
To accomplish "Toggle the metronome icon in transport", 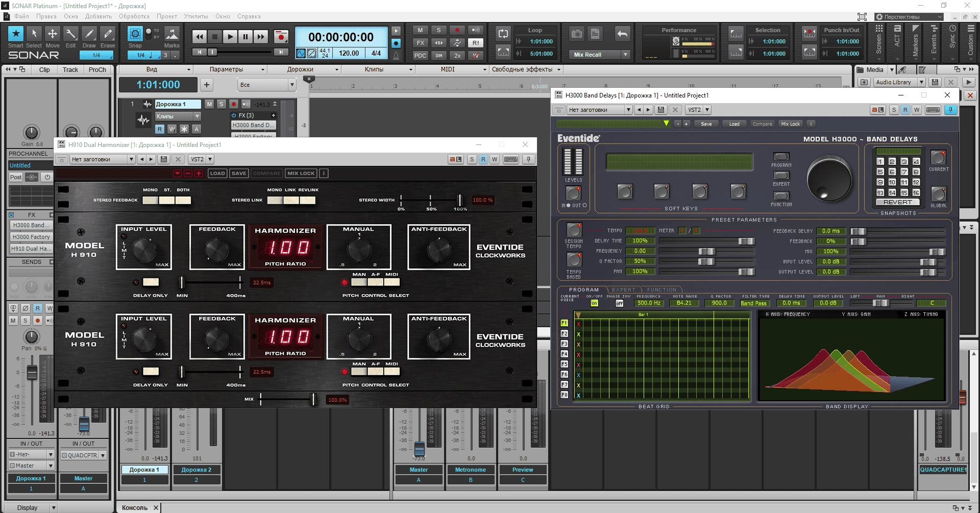I will (396, 55).
